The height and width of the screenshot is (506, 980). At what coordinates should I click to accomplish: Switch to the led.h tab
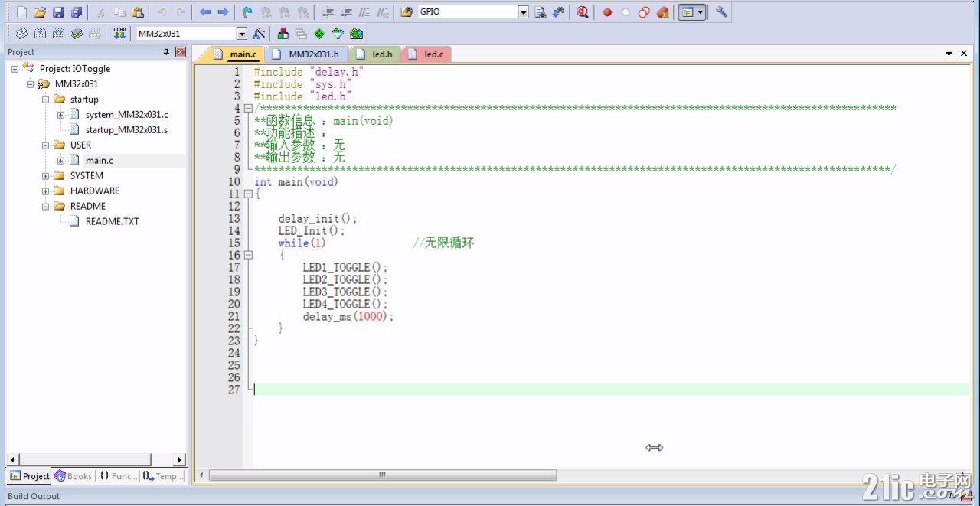click(x=374, y=54)
